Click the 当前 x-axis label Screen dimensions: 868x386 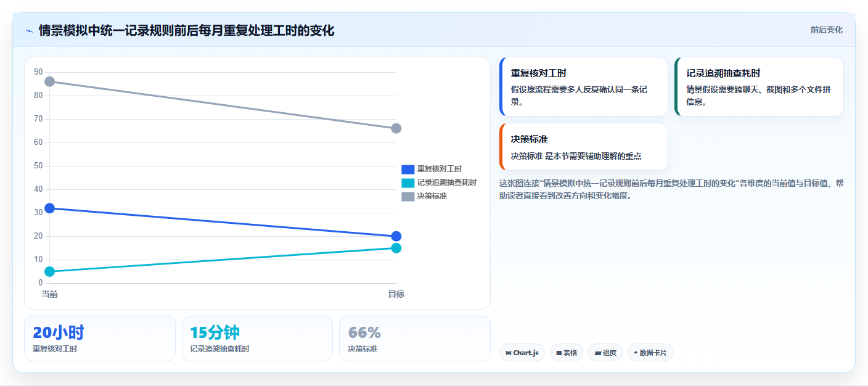(50, 294)
